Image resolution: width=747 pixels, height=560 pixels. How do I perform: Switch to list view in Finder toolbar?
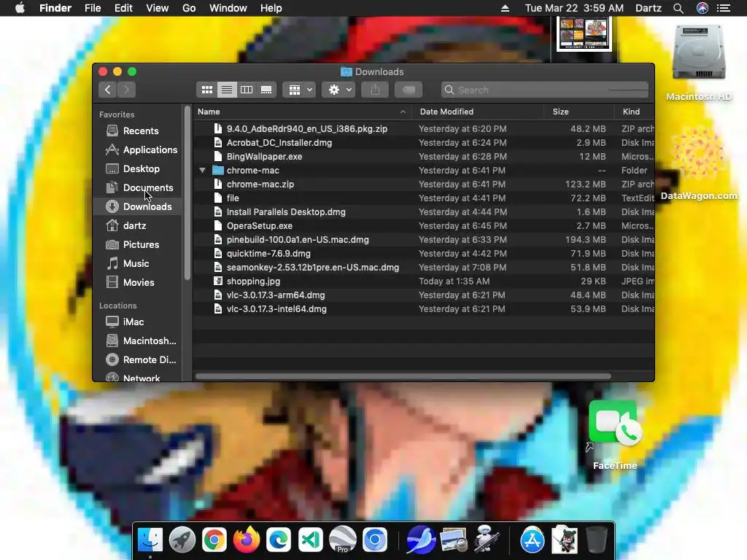tap(227, 90)
